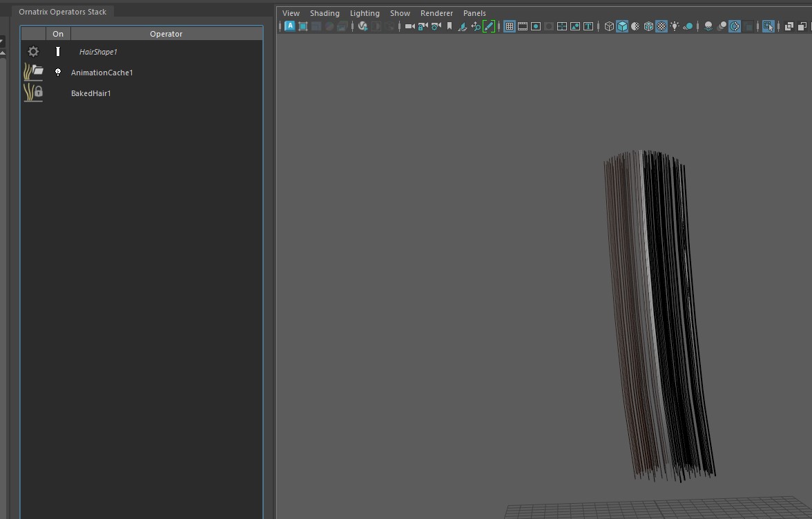812x519 pixels.
Task: Toggle the AnimationCache1 lightbulb on/off
Action: [58, 72]
